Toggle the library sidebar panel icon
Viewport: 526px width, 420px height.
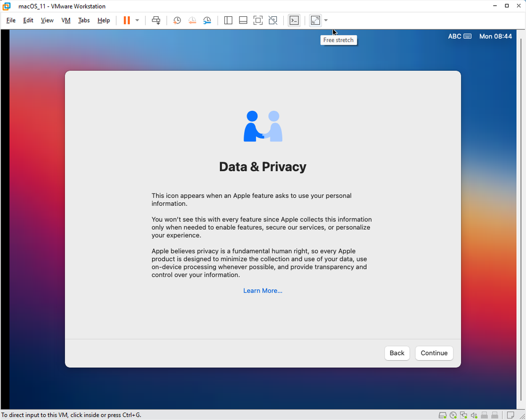[x=228, y=20]
